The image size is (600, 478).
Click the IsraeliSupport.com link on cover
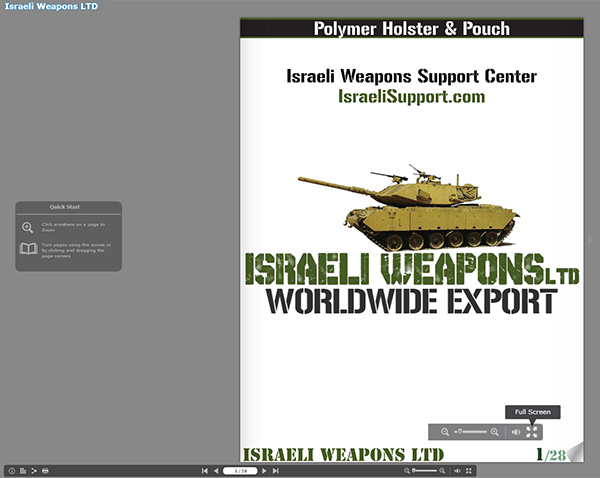pos(411,96)
